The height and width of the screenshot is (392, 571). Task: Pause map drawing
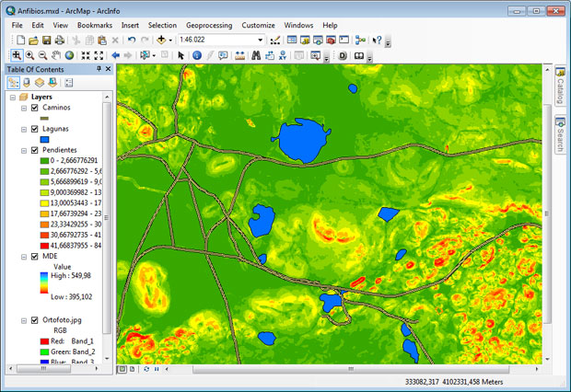click(x=157, y=369)
